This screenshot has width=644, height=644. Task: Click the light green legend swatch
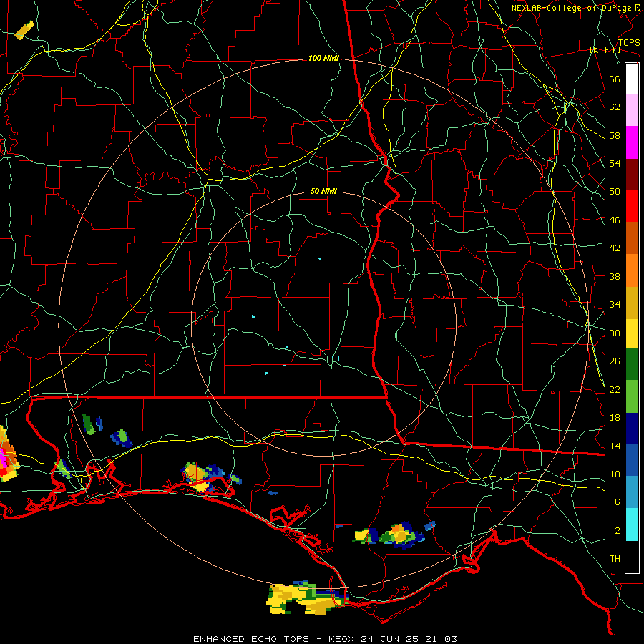[x=632, y=396]
